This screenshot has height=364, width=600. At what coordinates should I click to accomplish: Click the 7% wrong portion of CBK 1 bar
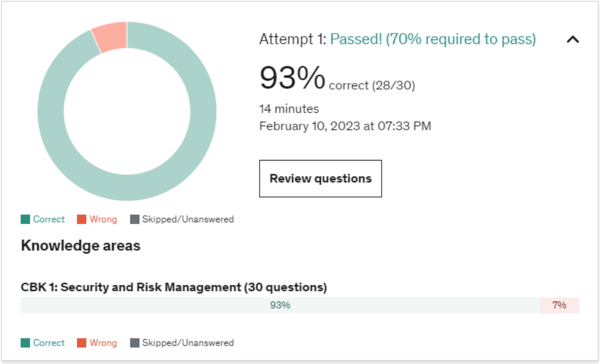click(x=559, y=305)
